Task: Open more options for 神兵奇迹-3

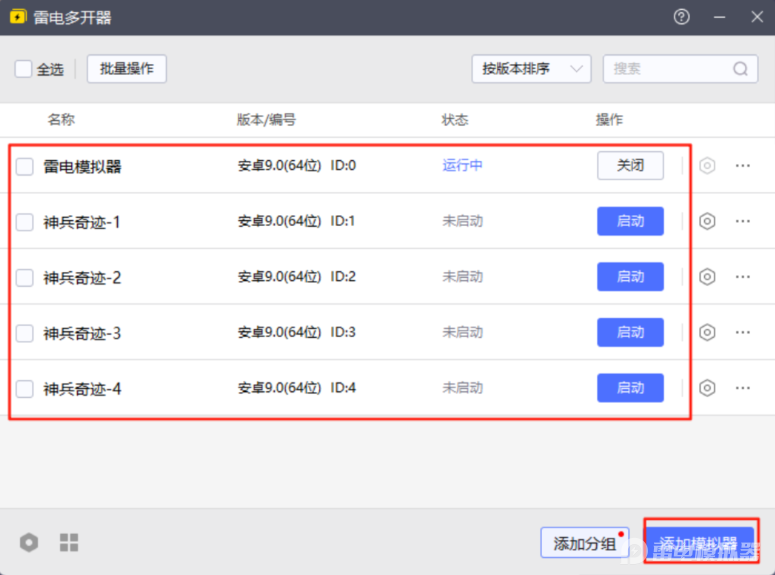Action: (x=742, y=332)
